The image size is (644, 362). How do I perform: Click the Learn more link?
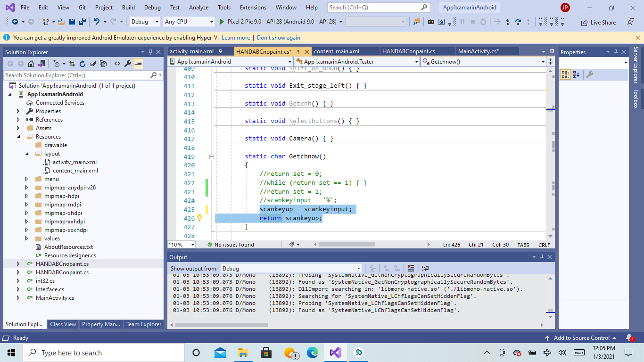[x=236, y=38]
